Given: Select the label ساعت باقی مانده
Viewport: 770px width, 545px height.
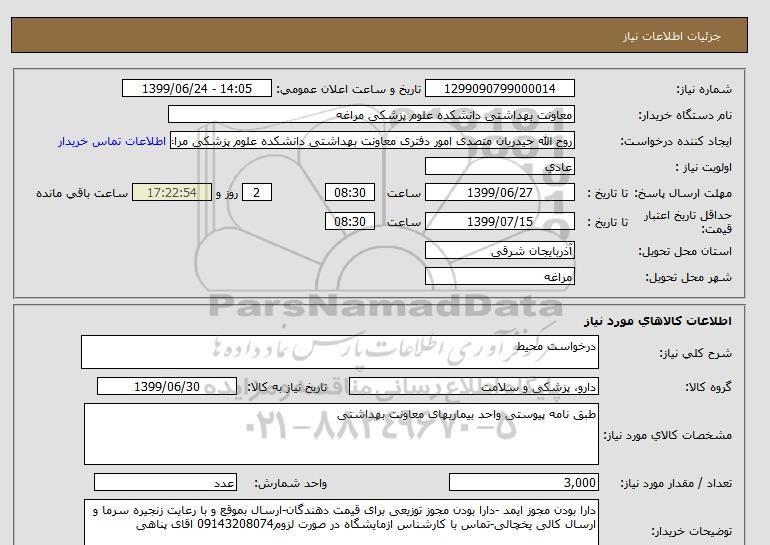Looking at the screenshot, I should [x=82, y=193].
